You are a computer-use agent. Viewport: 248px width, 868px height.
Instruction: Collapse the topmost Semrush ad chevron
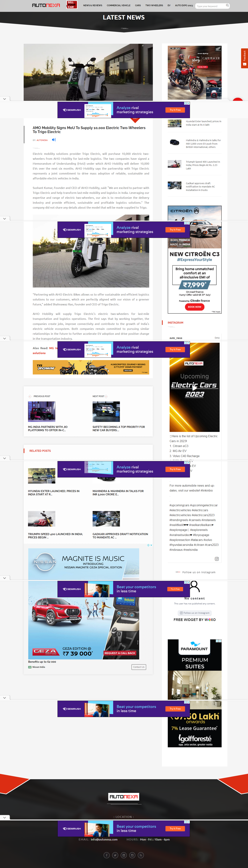[4, 99]
